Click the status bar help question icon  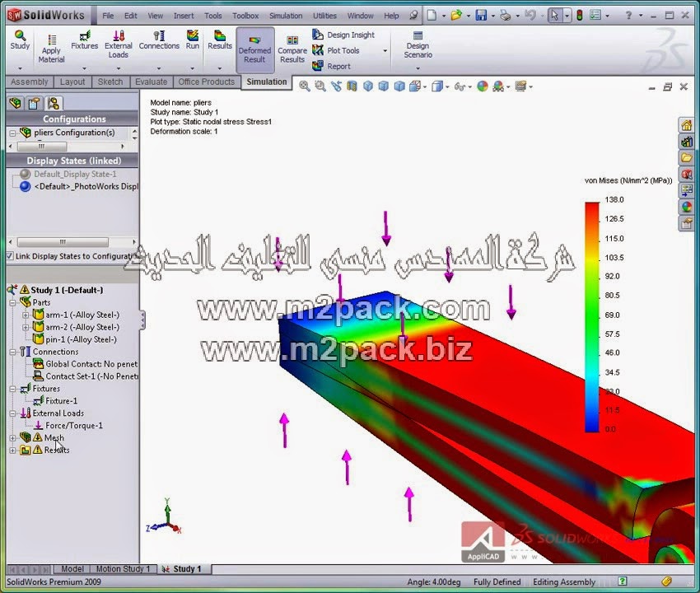click(622, 581)
